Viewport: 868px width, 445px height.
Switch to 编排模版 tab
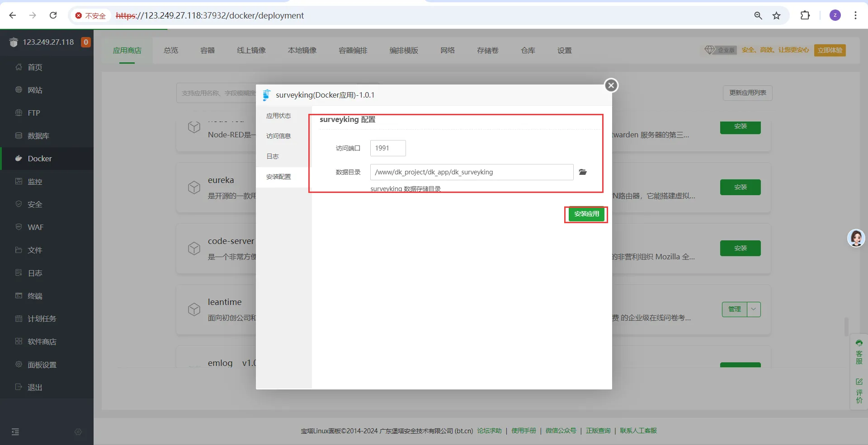coord(404,50)
